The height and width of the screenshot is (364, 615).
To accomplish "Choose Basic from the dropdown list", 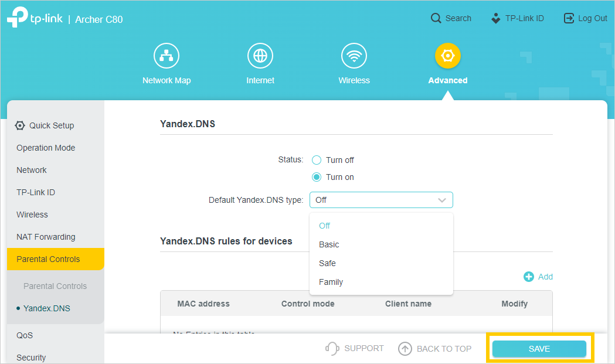I will coord(329,244).
